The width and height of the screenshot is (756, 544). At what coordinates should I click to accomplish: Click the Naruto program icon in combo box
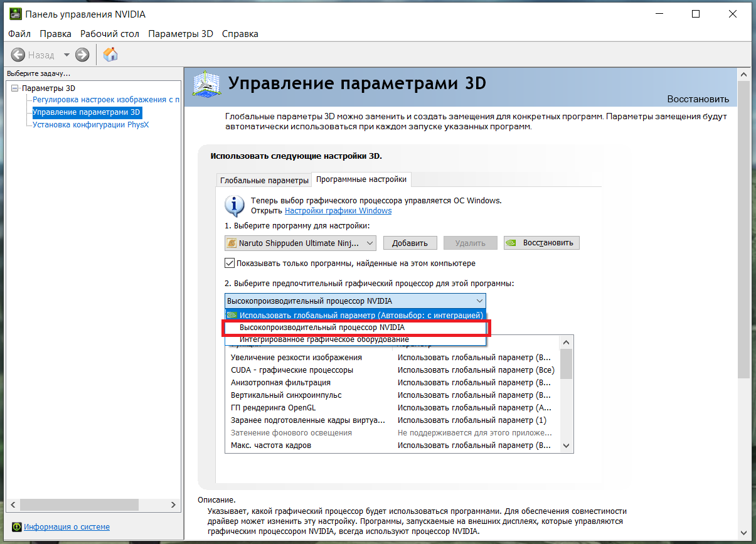click(x=232, y=243)
